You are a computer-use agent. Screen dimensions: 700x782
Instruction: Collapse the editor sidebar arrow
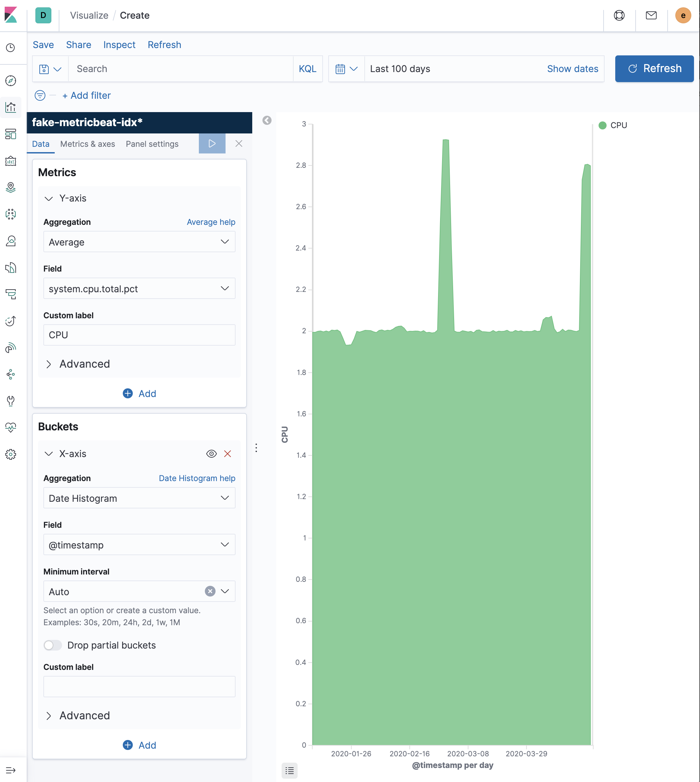267,120
